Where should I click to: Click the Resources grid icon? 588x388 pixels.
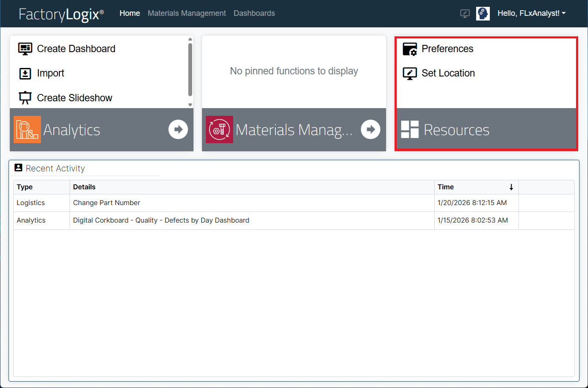(410, 129)
